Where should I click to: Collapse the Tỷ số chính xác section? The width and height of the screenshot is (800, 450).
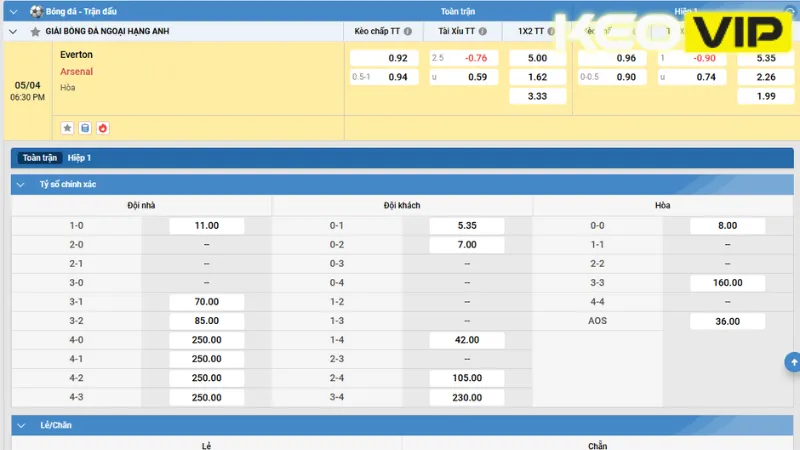[21, 185]
